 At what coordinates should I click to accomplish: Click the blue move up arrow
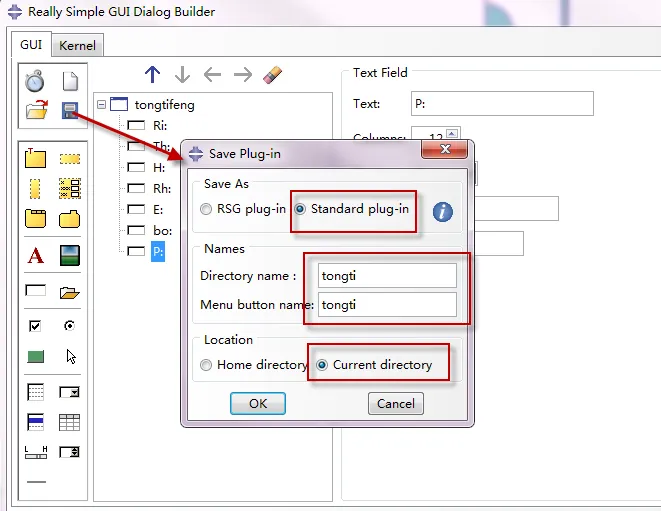(x=152, y=75)
